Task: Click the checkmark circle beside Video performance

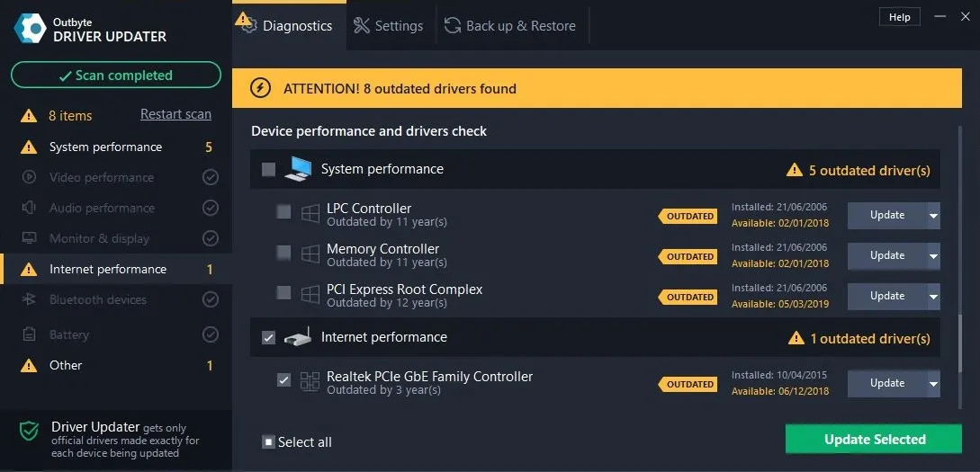Action: 211,177
